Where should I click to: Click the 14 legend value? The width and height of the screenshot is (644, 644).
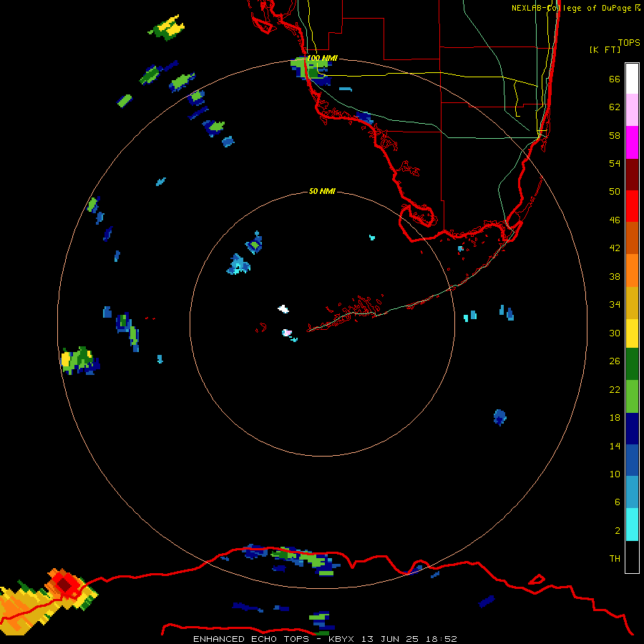pyautogui.click(x=615, y=446)
